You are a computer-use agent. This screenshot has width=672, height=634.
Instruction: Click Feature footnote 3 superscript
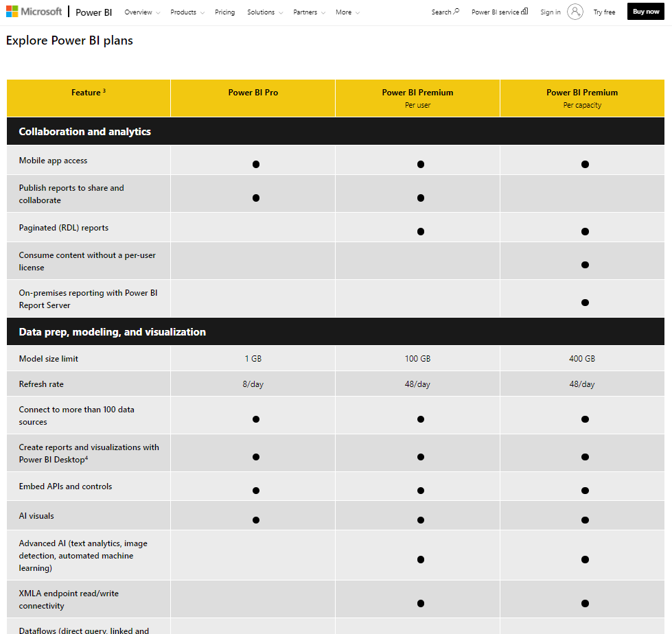(104, 91)
